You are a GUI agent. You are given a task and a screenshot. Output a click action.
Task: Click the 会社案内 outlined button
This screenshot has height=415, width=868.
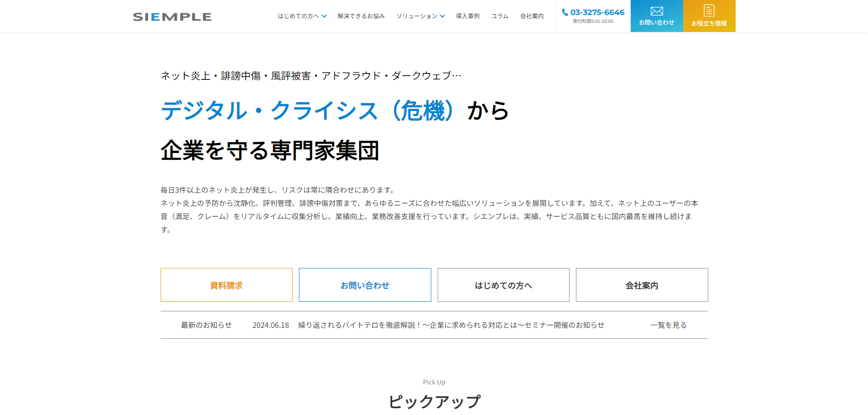click(x=642, y=285)
